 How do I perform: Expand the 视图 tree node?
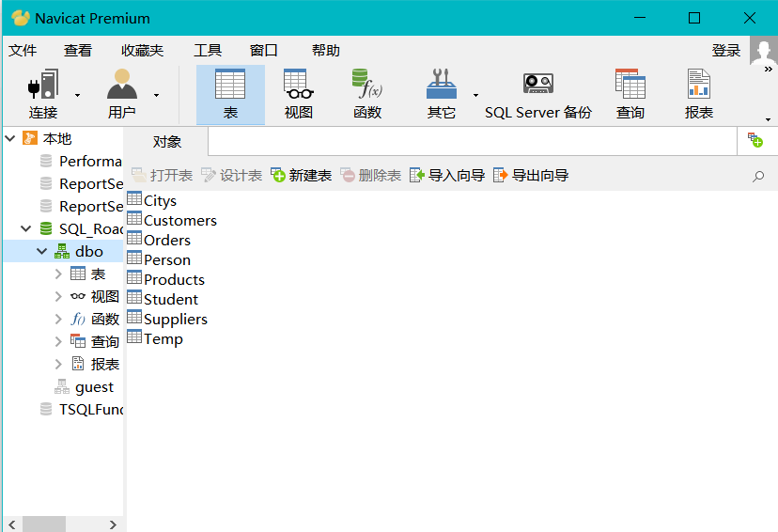58,296
